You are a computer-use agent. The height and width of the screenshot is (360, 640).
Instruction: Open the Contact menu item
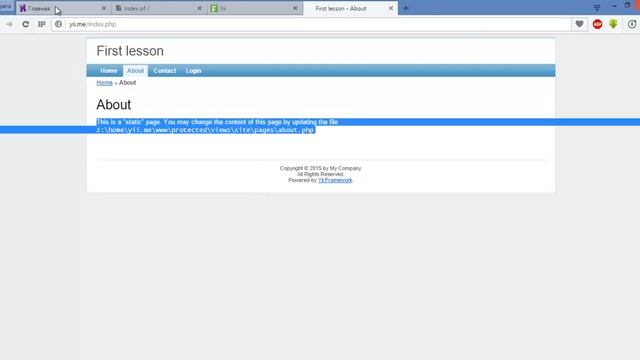coord(164,71)
